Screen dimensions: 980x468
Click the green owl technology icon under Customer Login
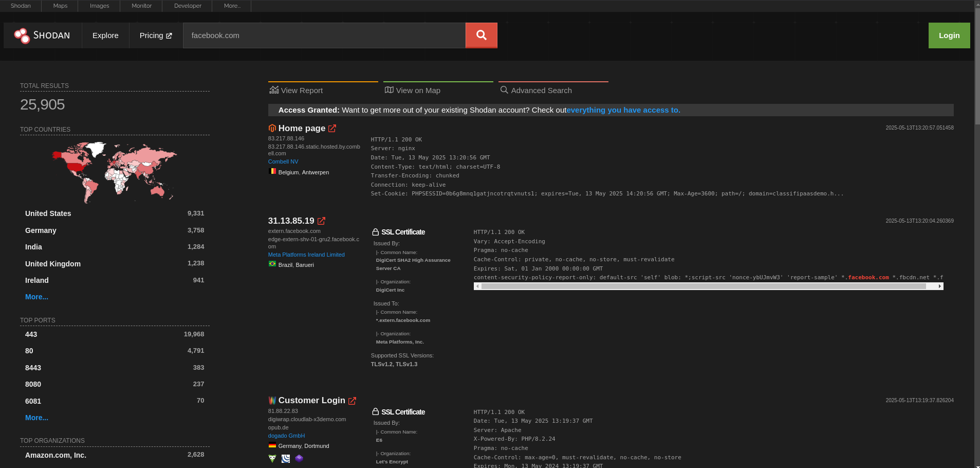[x=272, y=459]
